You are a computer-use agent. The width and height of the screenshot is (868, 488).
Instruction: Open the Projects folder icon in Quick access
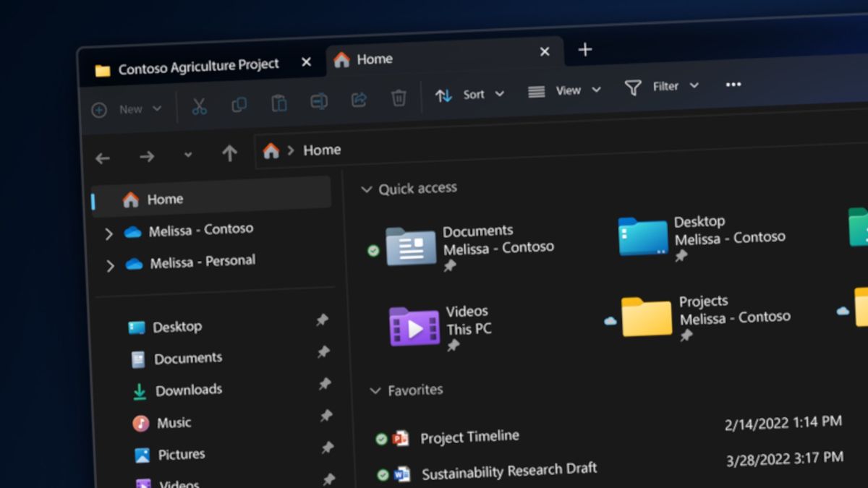click(647, 317)
